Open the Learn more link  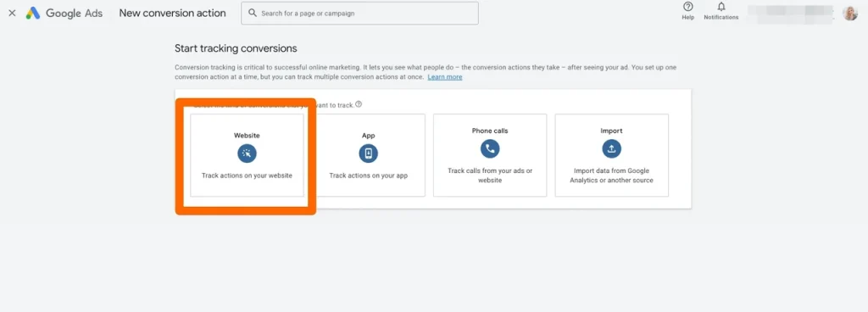coord(445,77)
